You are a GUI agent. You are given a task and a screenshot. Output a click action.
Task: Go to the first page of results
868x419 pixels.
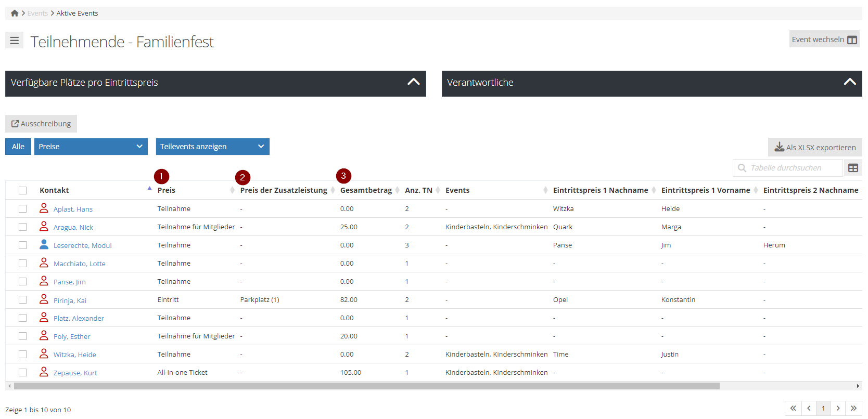point(793,408)
